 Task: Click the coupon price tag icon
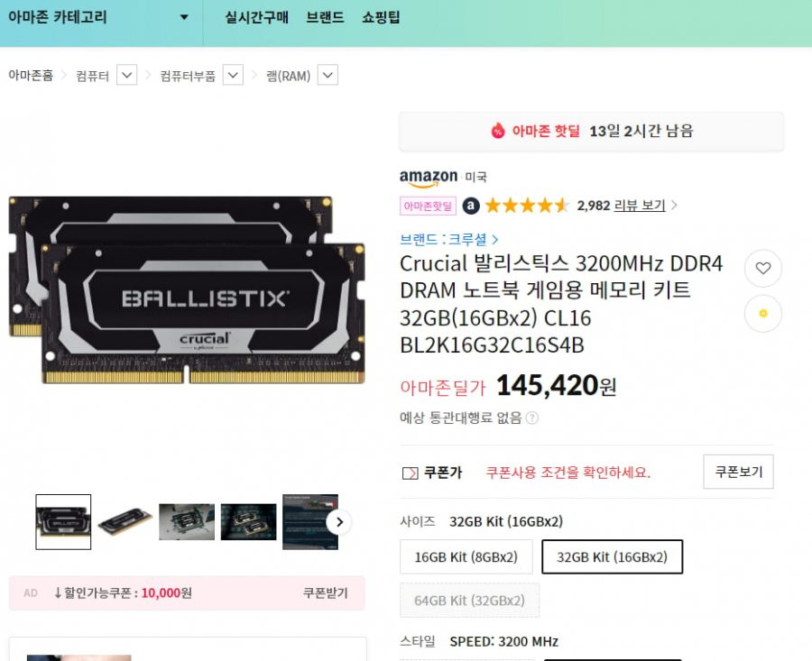(410, 473)
